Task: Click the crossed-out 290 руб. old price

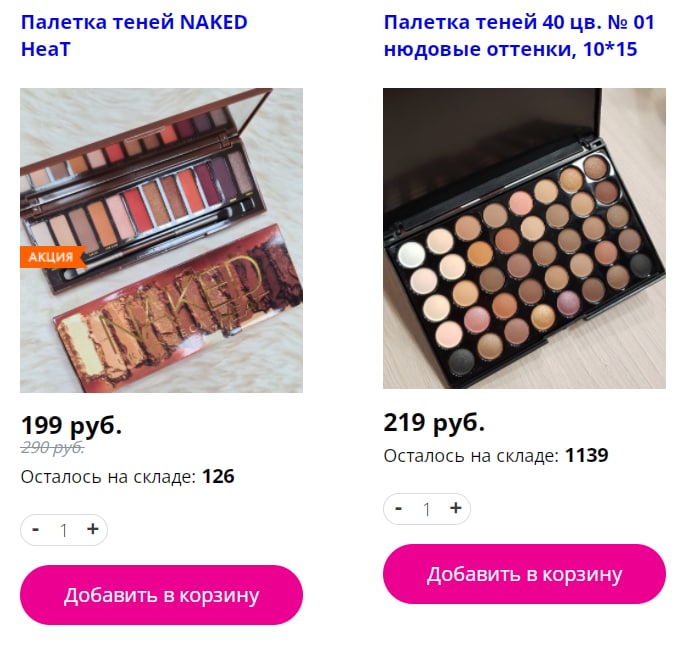Action: 53,447
